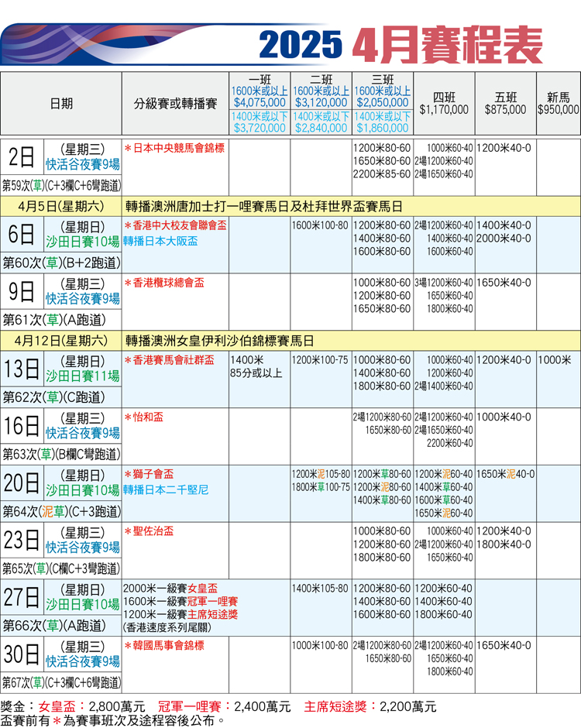Image resolution: width=581 pixels, height=728 pixels.
Task: Click 第64次(泥草)(C+3跑道) text
Action: 61,512
